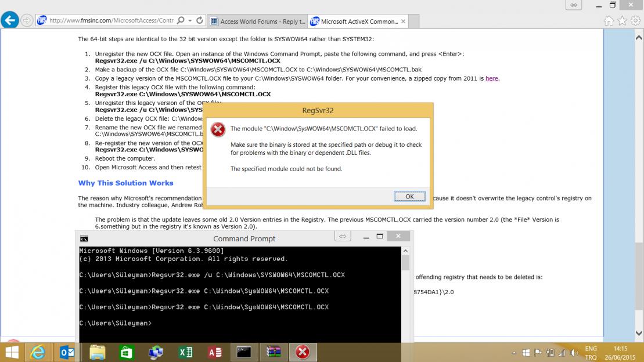Open the networked computers taskbar icon
644x362 pixels.
coord(156,352)
